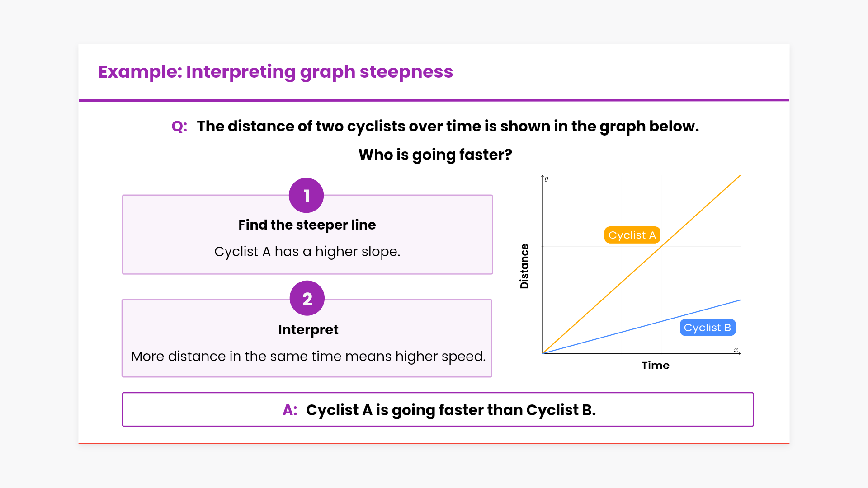
Task: Select the orange Cyclist A label
Action: point(632,235)
